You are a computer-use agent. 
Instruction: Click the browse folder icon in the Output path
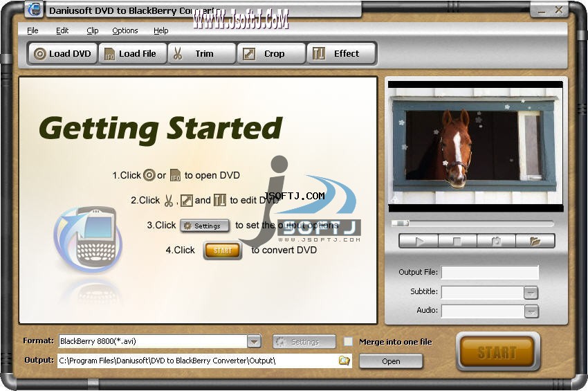(344, 361)
